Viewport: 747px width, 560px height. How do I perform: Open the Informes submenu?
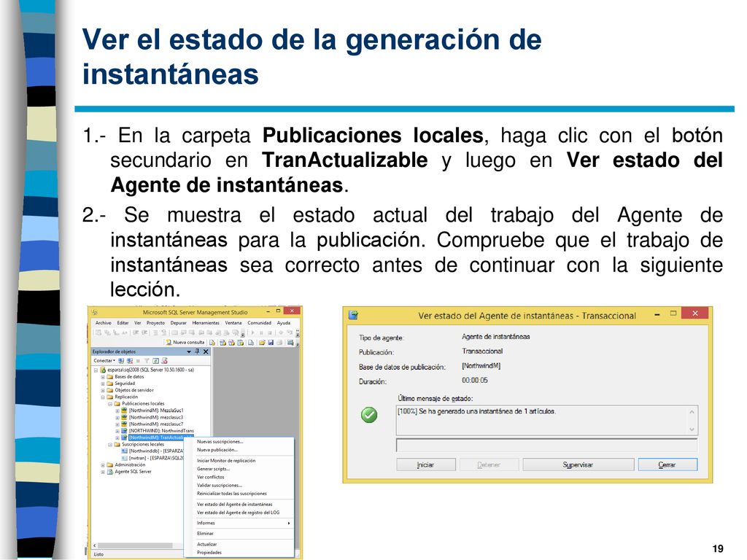(x=239, y=524)
